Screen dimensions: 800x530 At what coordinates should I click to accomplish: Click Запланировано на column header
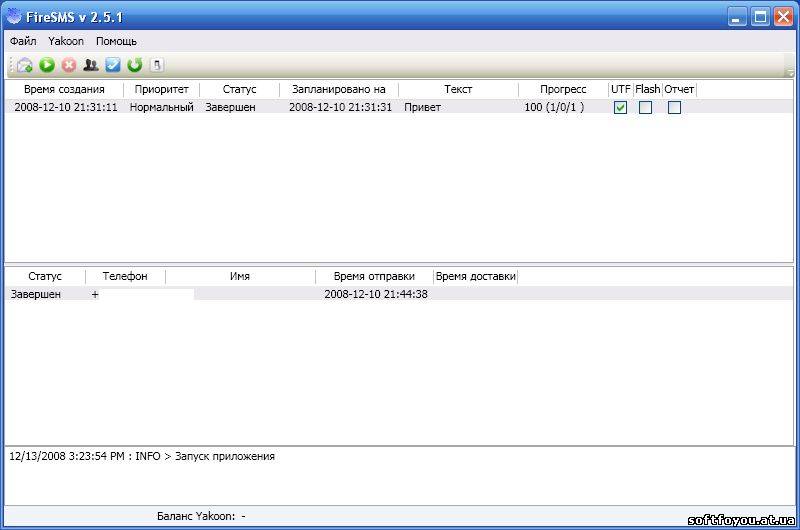pyautogui.click(x=339, y=89)
